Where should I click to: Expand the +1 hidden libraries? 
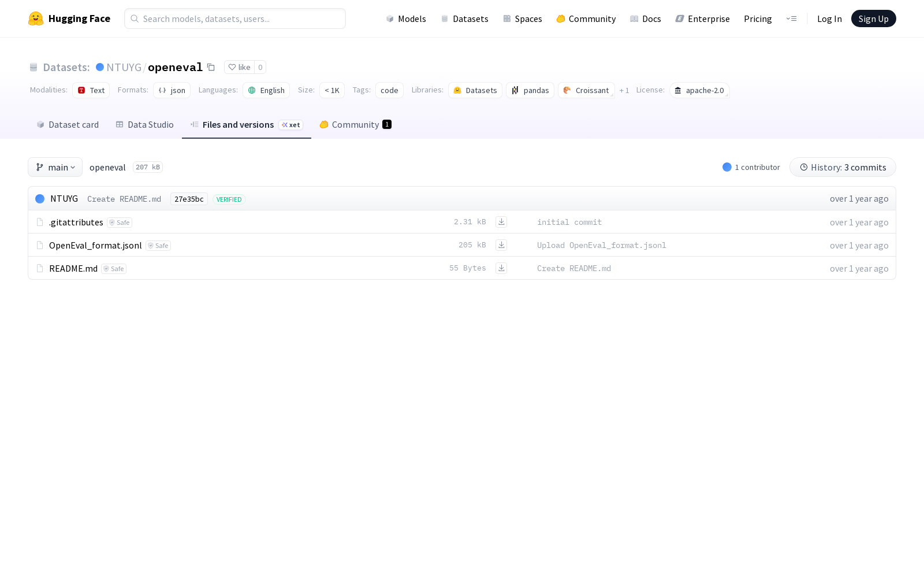coord(624,90)
